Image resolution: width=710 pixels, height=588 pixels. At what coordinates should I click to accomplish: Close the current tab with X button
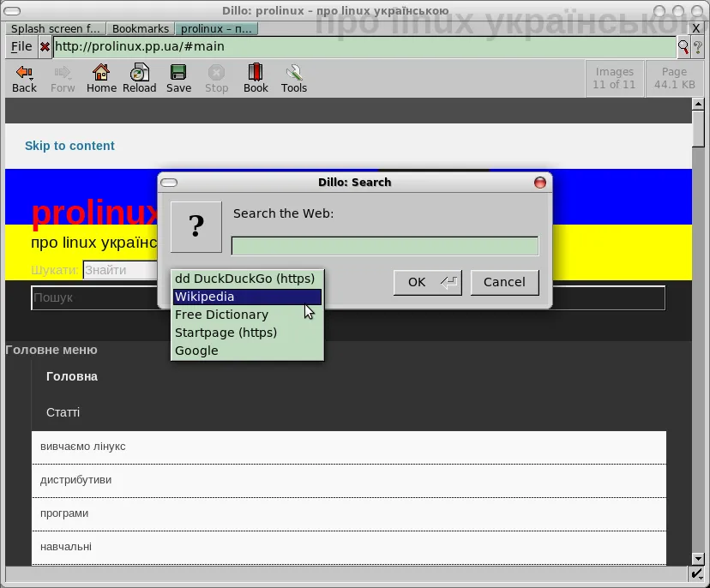point(696,28)
